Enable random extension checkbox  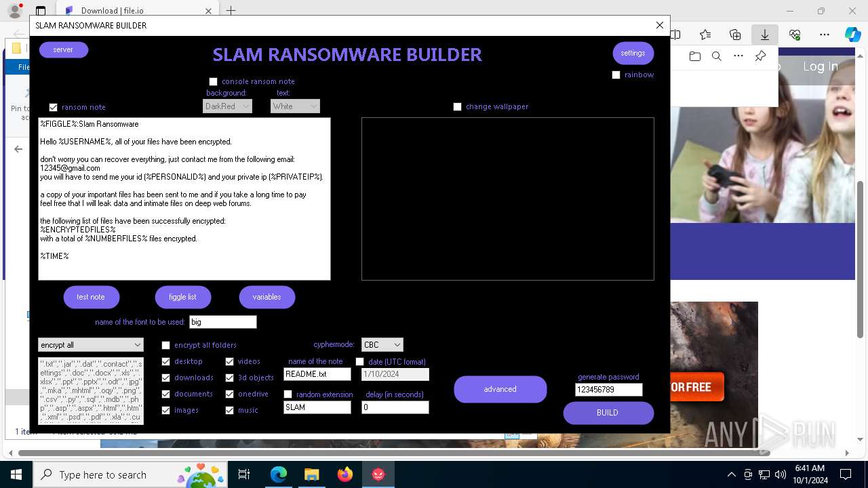tap(288, 394)
